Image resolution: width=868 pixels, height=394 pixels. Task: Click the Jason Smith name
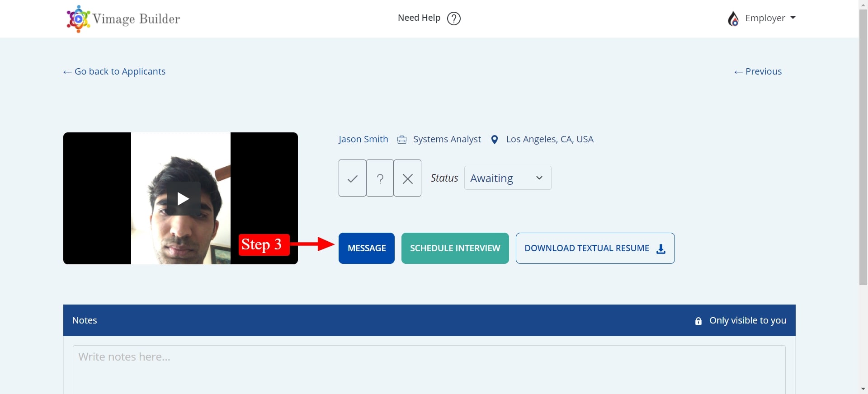coord(363,139)
